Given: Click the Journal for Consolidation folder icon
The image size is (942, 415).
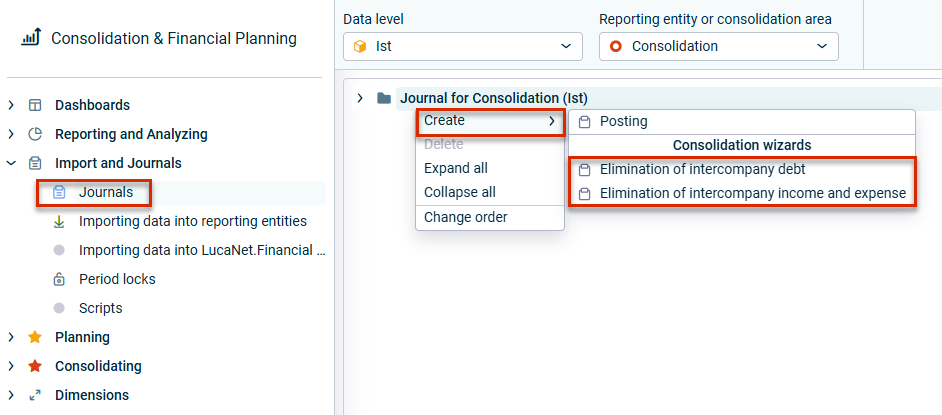Looking at the screenshot, I should click(384, 98).
